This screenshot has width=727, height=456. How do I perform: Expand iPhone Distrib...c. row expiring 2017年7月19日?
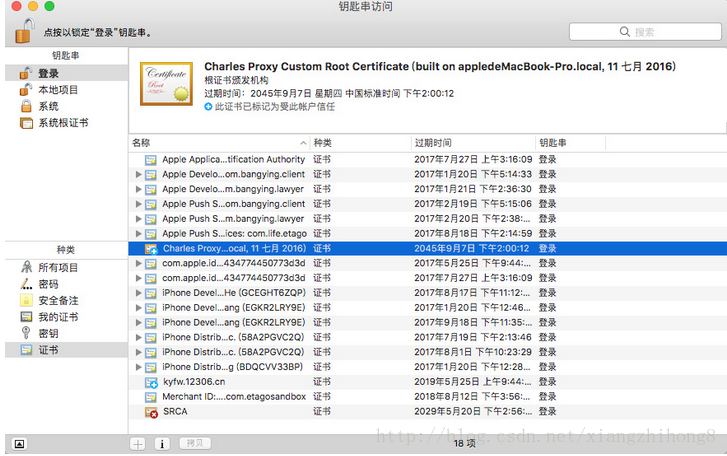click(x=138, y=337)
